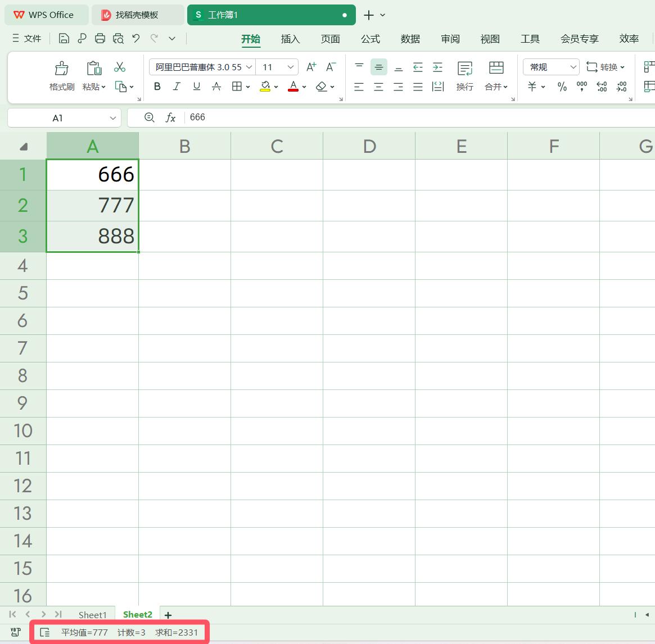Screen dimensions: 655x644
Task: Click the Wrap Text icon
Action: click(x=464, y=69)
